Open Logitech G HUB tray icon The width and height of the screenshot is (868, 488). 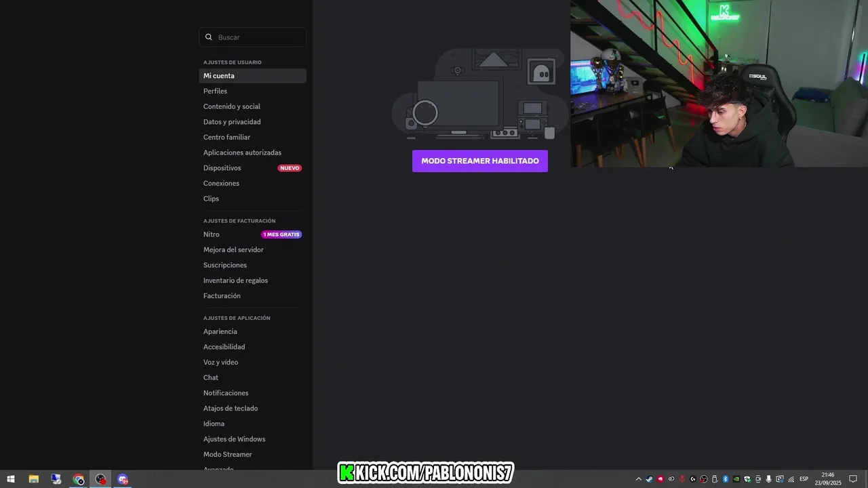693,479
